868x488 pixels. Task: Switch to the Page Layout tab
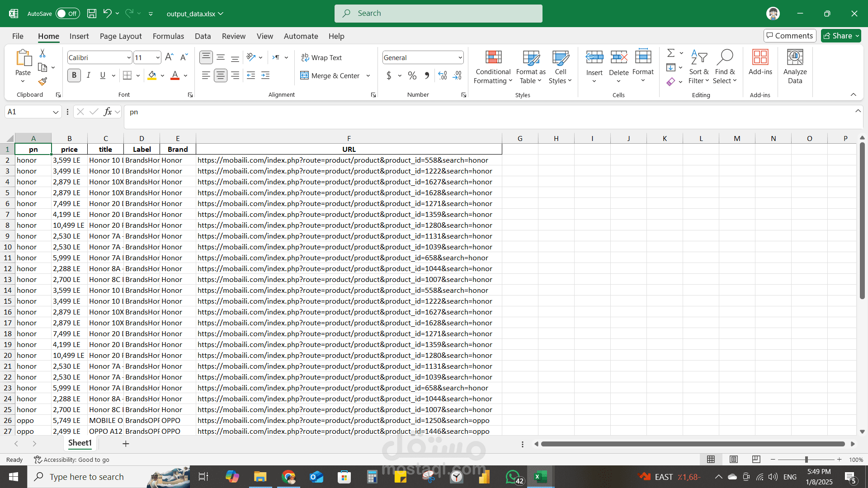(121, 36)
